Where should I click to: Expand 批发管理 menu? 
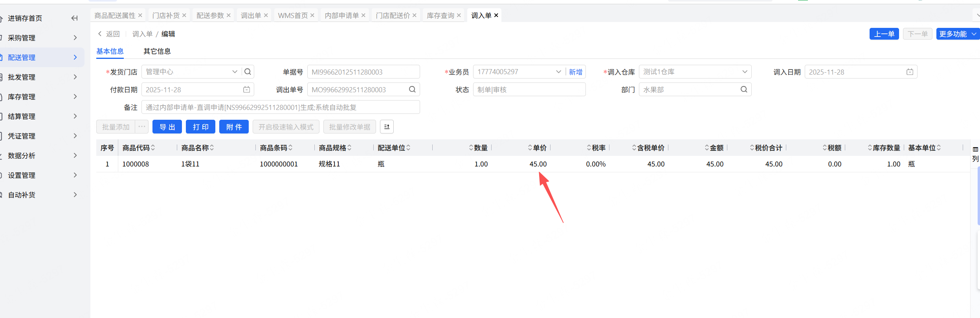75,77
